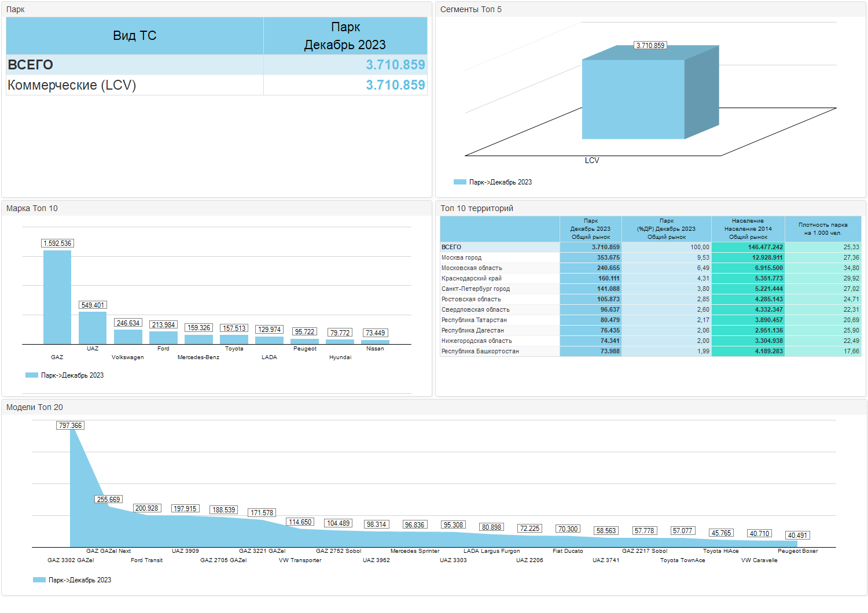Click the Марка Топ 10 panel title
This screenshot has height=613, width=868.
[32, 209]
